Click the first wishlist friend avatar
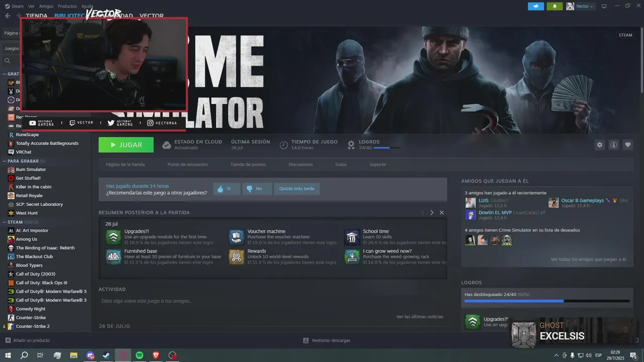This screenshot has height=362, width=644. (x=470, y=240)
